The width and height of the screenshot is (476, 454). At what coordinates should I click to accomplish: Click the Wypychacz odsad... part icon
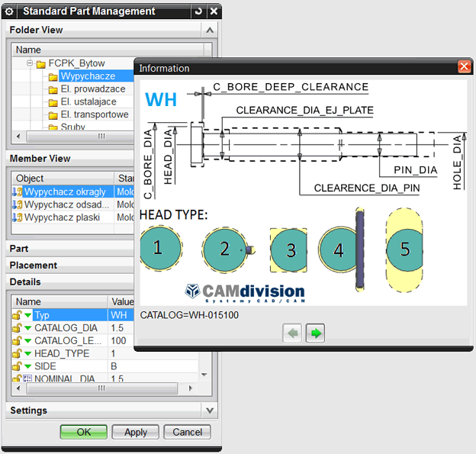point(18,204)
